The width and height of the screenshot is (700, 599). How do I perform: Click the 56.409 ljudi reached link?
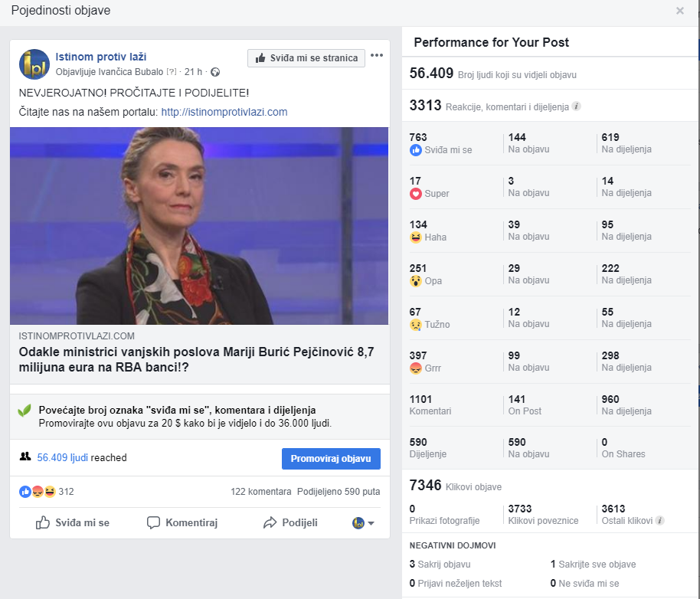click(x=63, y=457)
